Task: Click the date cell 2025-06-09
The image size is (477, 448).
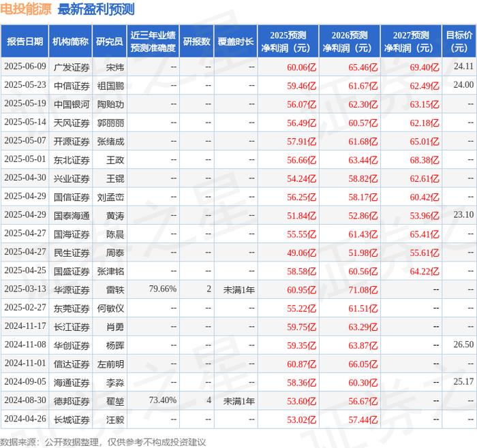Action: (25, 67)
